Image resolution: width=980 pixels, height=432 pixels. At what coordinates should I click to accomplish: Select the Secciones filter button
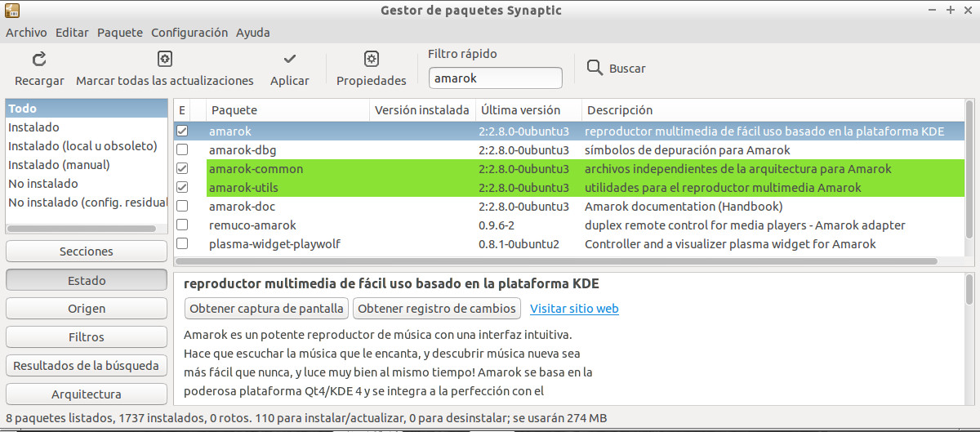pos(87,252)
